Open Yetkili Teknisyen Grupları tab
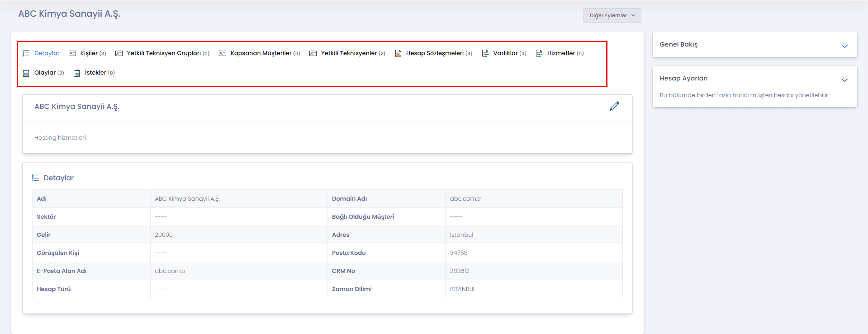Screen dimensions: 868x334 162,53
